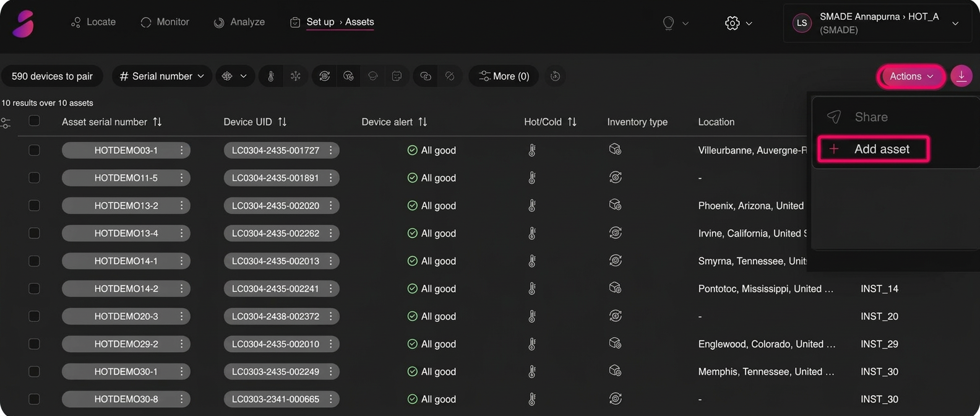This screenshot has width=980, height=416.
Task: Click the package inventory filter icon
Action: click(348, 76)
